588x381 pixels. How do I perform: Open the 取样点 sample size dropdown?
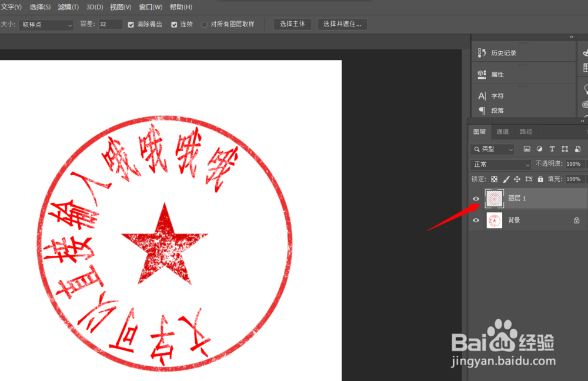click(46, 24)
